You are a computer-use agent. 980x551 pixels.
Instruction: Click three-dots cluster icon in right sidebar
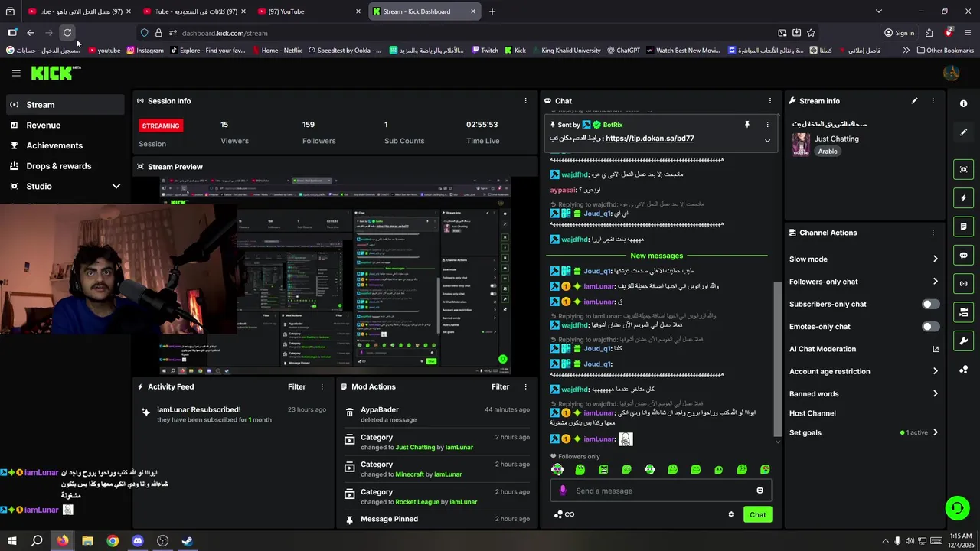click(963, 370)
